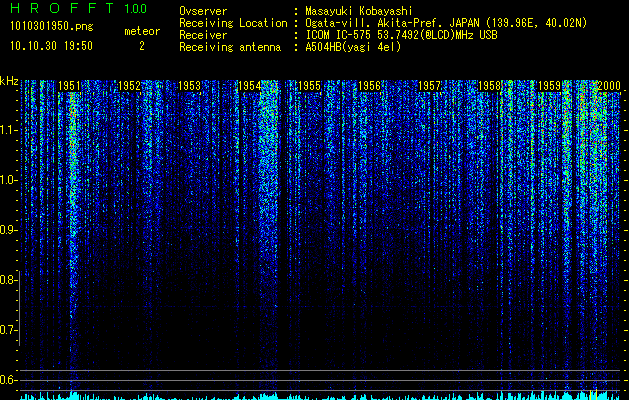Viewport: 629px width, 400px height.
Task: Click the Ovserver label
Action: [203, 11]
